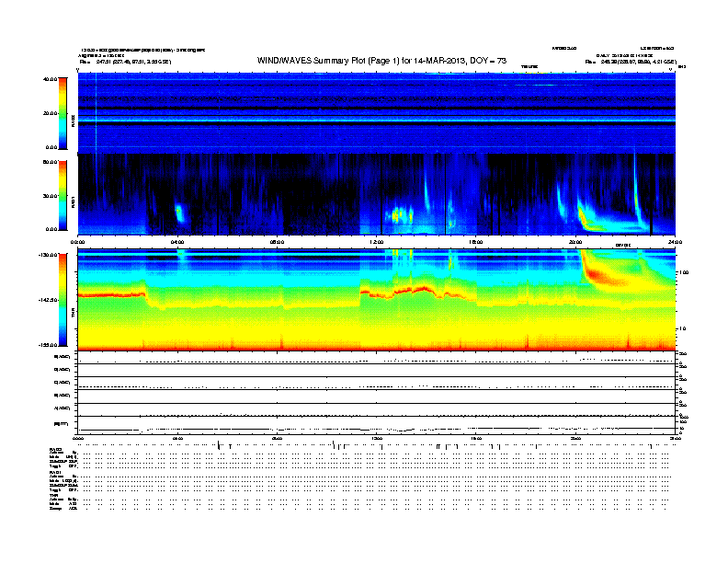728x563 pixels.
Task: Click the 16:00 time label under RAD1 spectrogram
Action: [476, 242]
